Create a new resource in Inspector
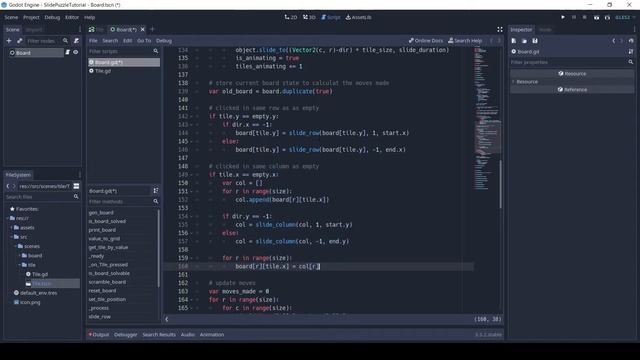Image resolution: width=640 pixels, height=360 pixels. tap(513, 41)
